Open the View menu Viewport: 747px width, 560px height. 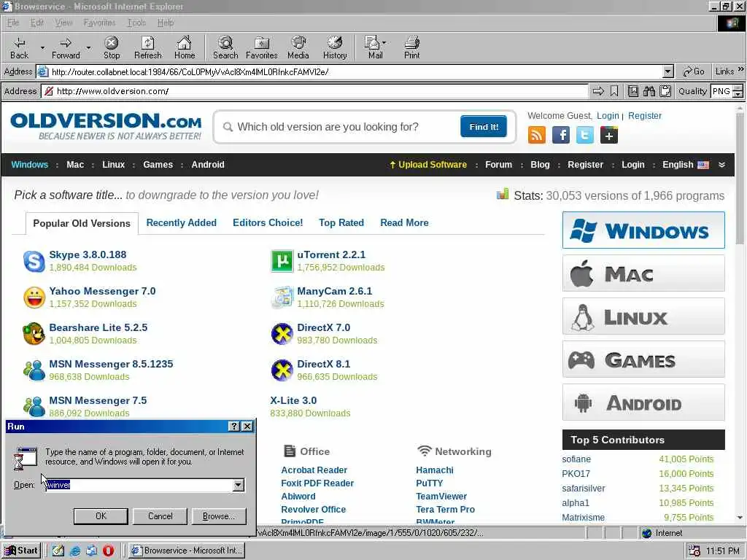pos(63,23)
